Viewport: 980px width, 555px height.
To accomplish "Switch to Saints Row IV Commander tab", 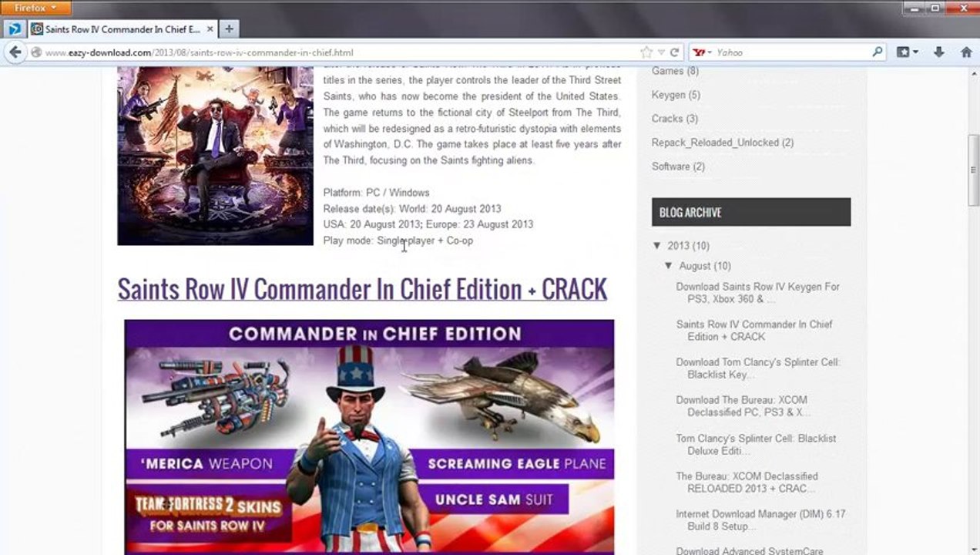I will coord(122,29).
